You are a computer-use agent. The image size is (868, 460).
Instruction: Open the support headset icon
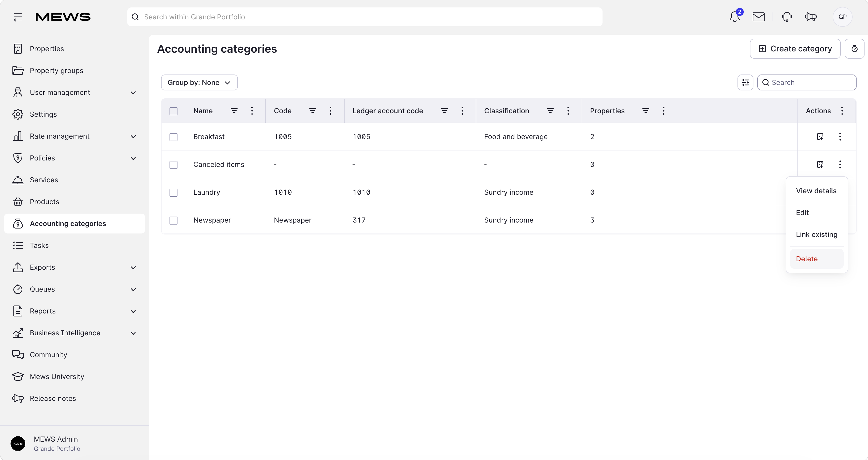[x=787, y=17]
